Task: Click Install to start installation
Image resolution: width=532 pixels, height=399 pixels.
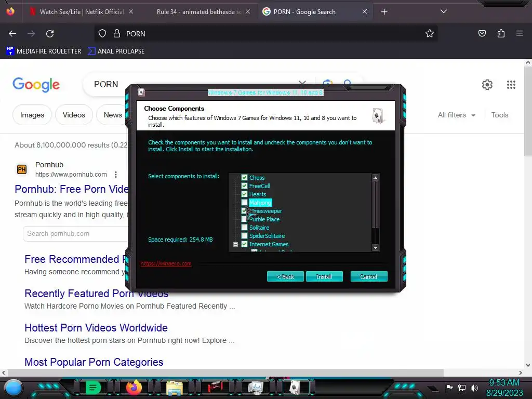Action: coord(324,276)
